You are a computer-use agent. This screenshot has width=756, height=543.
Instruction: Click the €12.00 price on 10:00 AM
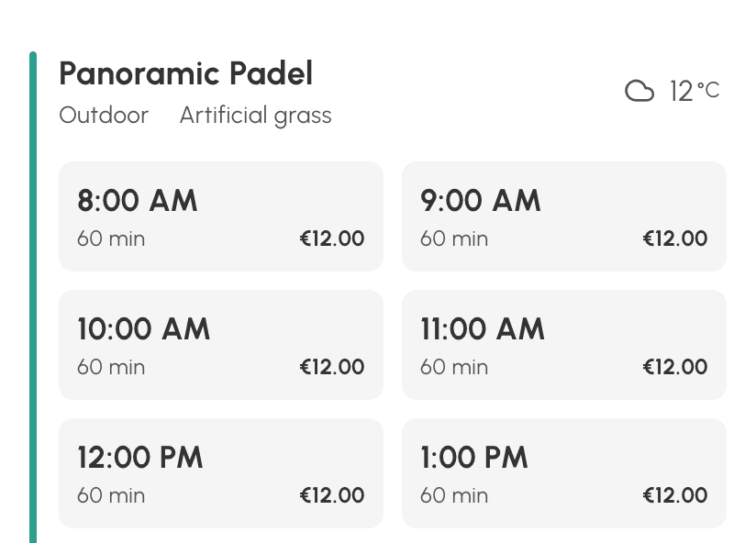point(332,367)
